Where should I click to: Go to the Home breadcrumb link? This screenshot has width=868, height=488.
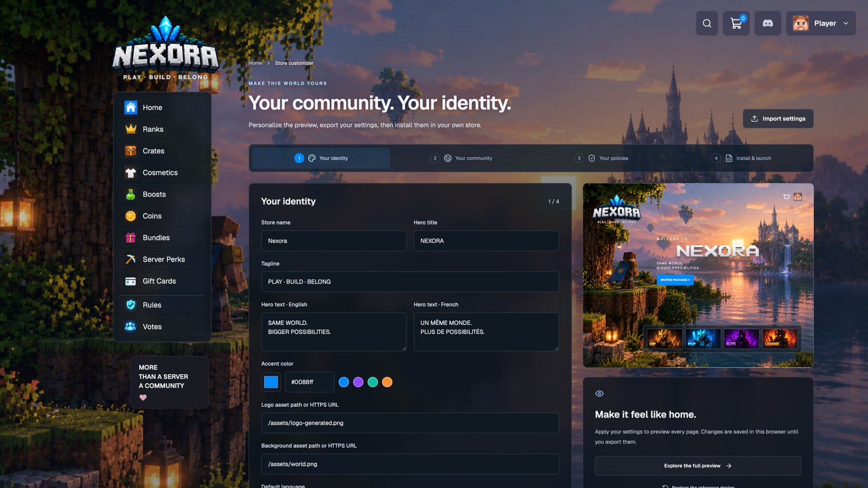255,63
